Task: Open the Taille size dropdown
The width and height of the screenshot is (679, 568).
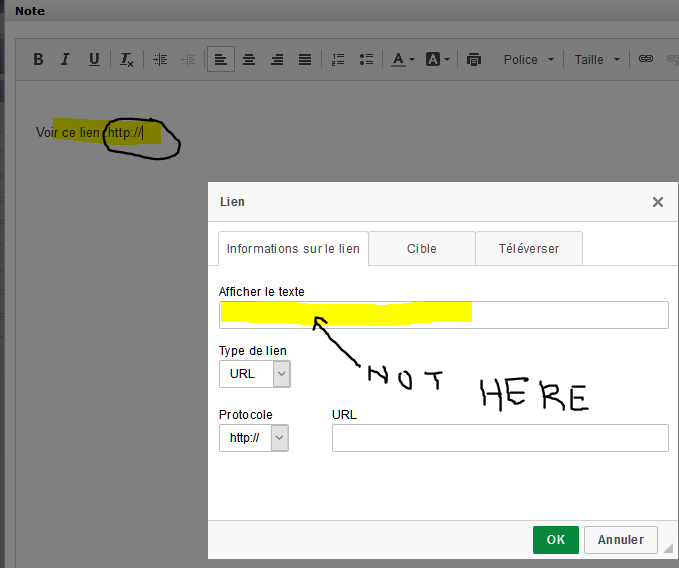Action: coord(597,59)
